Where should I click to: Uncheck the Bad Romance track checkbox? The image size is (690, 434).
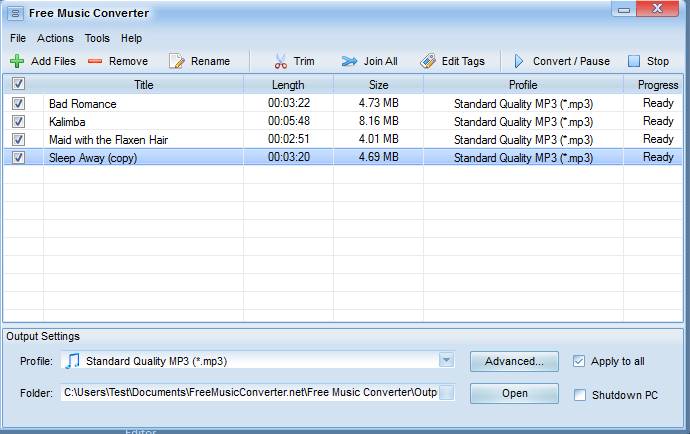point(18,104)
